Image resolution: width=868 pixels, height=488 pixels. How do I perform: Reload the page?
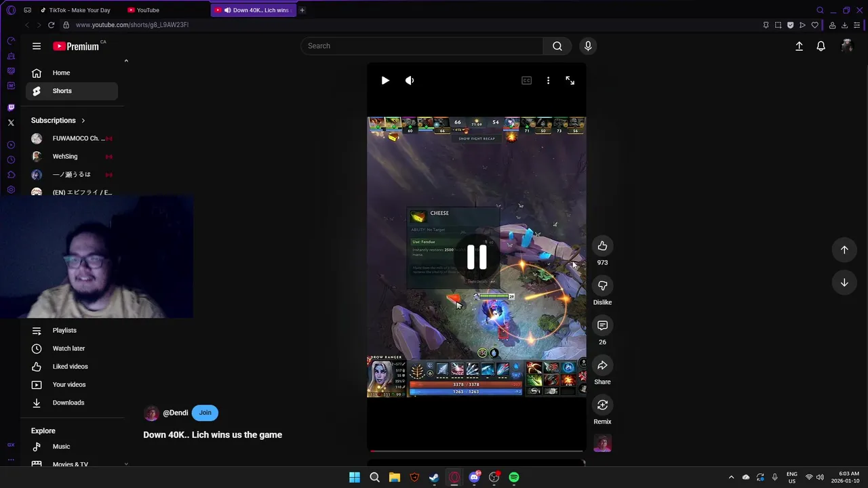coord(51,25)
